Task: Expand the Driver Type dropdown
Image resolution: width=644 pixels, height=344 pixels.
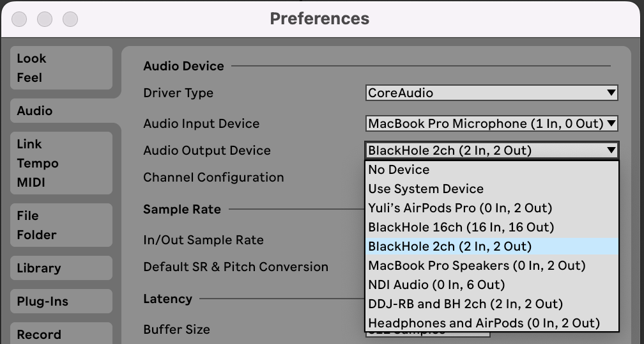Action: point(491,93)
